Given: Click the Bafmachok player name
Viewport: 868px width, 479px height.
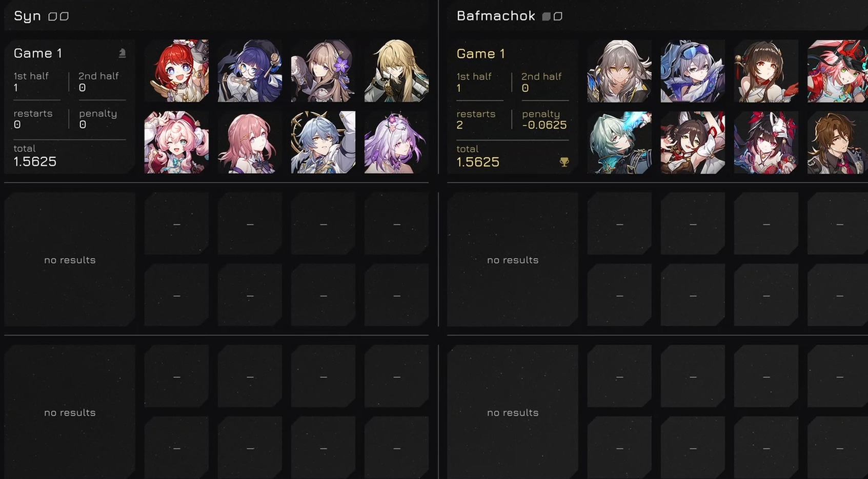Looking at the screenshot, I should [496, 16].
